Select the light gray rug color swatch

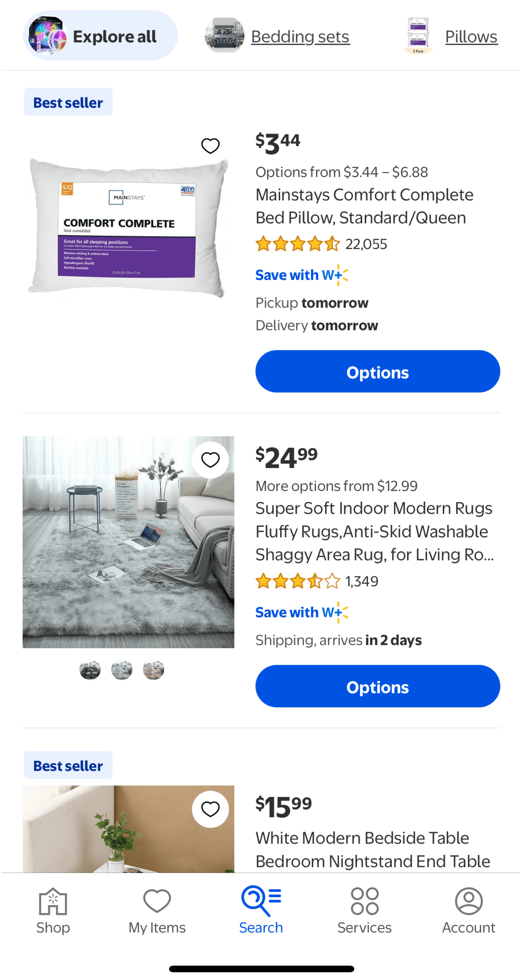pyautogui.click(x=122, y=669)
